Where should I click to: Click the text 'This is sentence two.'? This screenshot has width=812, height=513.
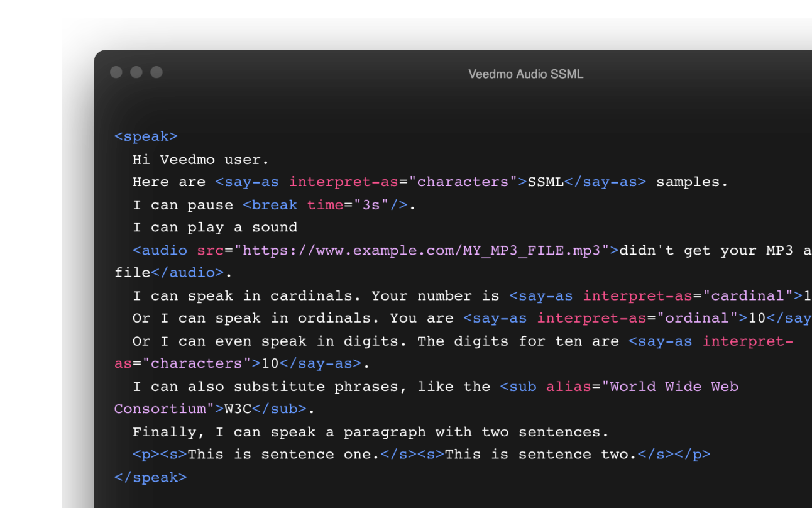541,455
